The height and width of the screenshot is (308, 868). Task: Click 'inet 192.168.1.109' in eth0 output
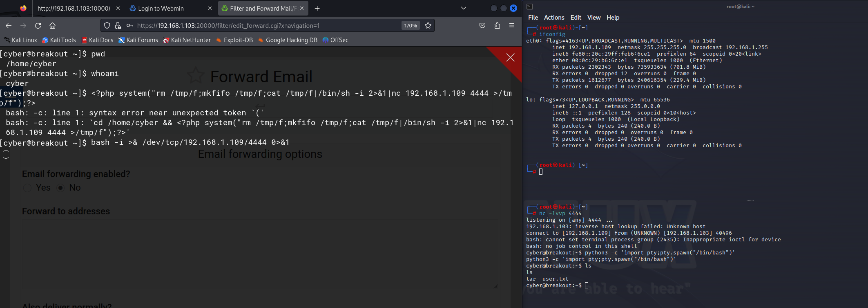pos(582,47)
